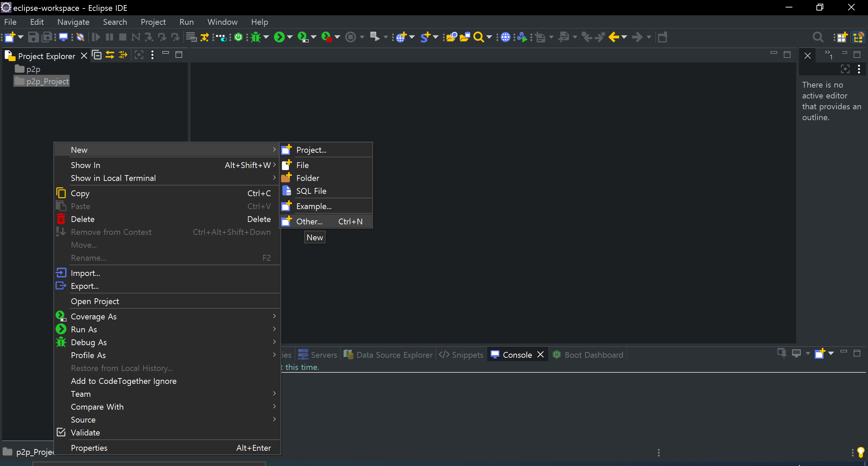Click the Open Web Browser globe icon

coord(505,37)
